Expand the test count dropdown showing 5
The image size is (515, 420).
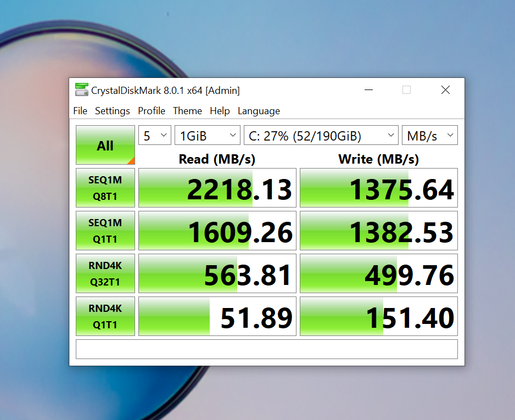click(x=155, y=135)
